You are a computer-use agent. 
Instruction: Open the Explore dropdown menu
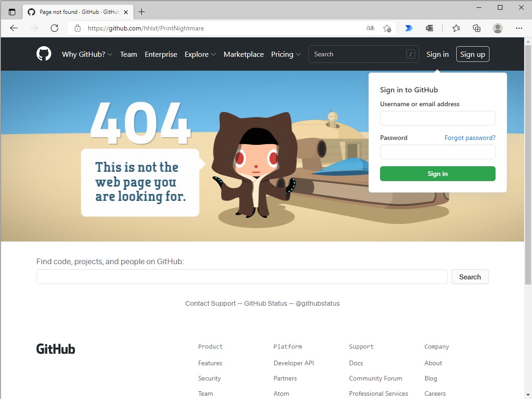click(x=200, y=54)
